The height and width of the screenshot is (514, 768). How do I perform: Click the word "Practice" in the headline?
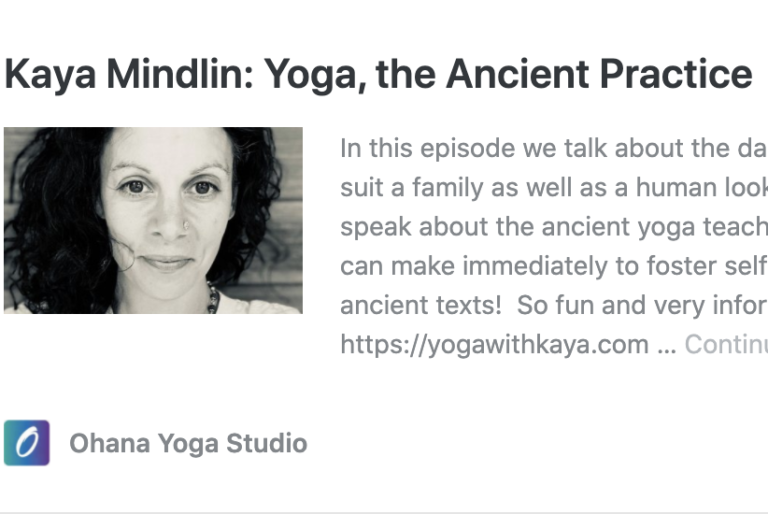(676, 74)
